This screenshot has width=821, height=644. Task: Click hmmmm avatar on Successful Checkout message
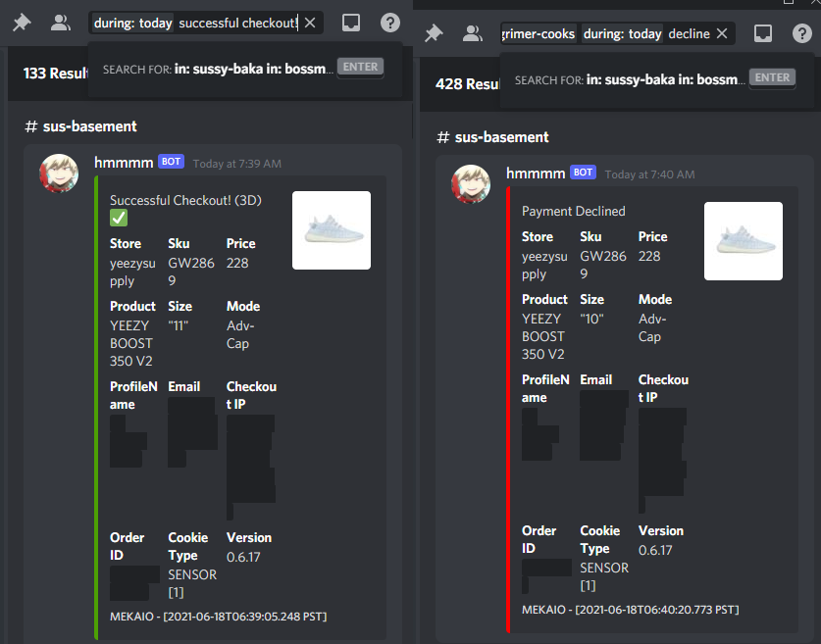tap(59, 173)
